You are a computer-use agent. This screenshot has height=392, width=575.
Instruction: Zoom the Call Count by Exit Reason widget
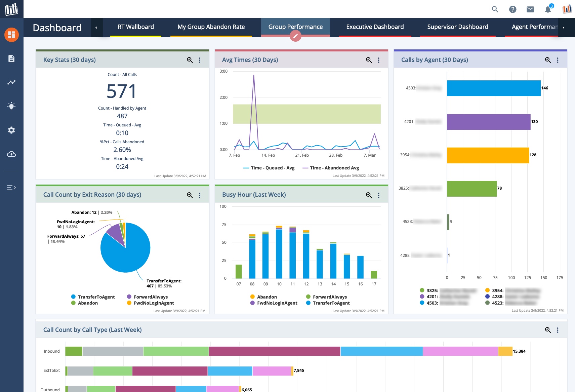tap(190, 195)
